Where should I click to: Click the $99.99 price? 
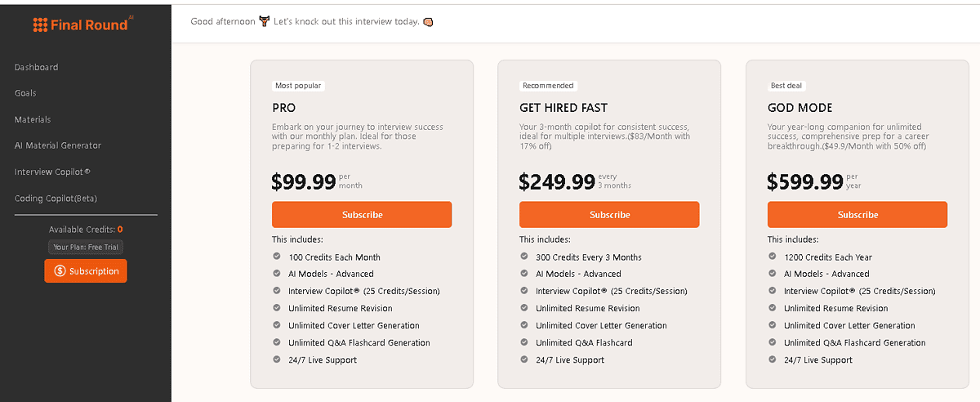[x=304, y=181]
